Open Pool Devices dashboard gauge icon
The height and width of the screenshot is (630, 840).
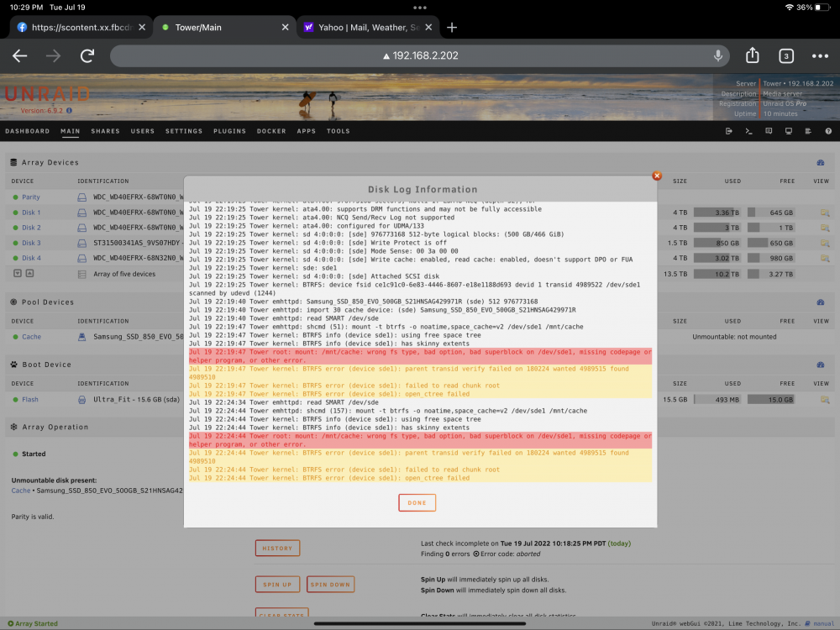[820, 302]
